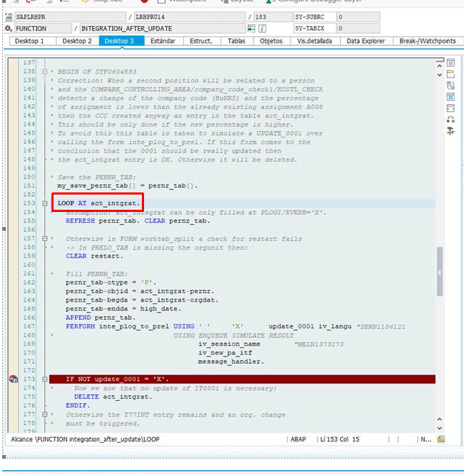The width and height of the screenshot is (464, 476).
Task: Click the down arrow at the editor bottom
Action: pyautogui.click(x=439, y=428)
